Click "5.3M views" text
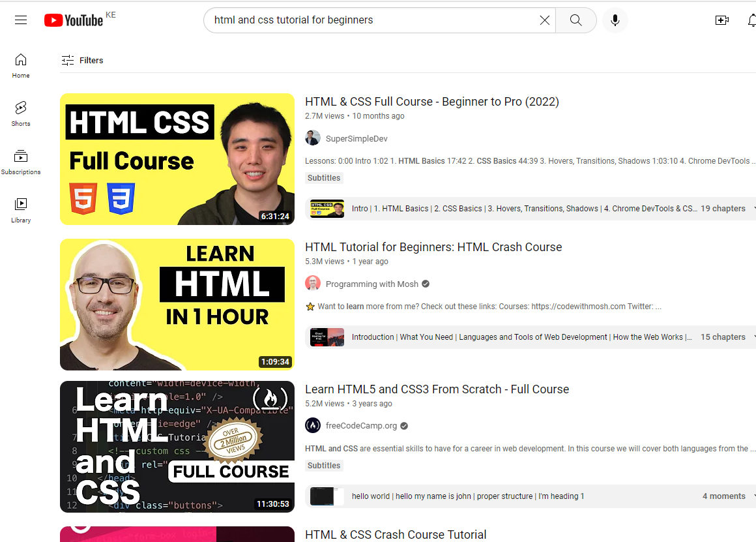756x542 pixels. tap(325, 261)
